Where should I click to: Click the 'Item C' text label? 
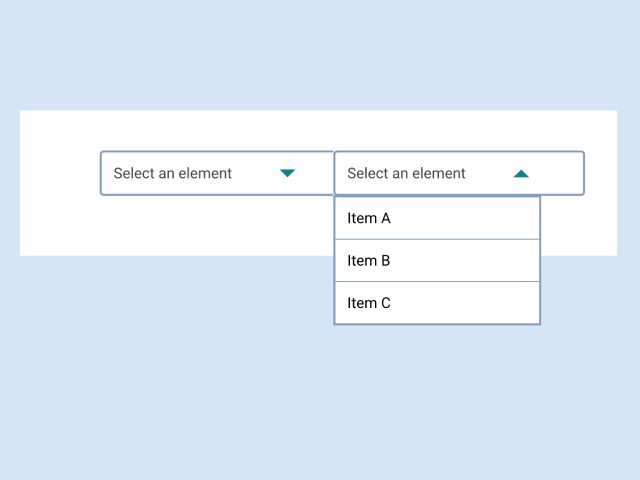[x=368, y=303]
